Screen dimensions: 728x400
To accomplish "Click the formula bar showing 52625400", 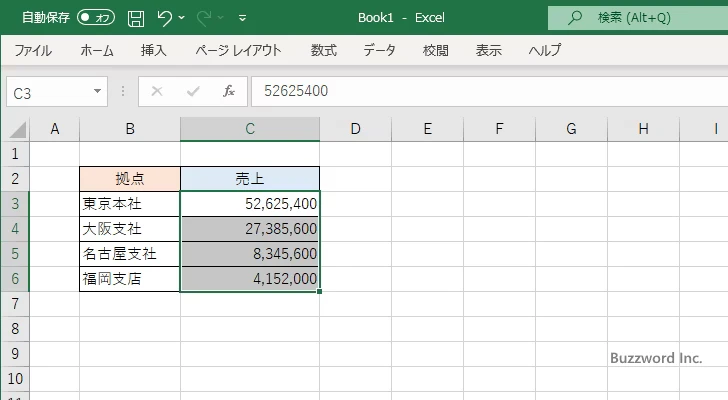I will click(x=490, y=91).
